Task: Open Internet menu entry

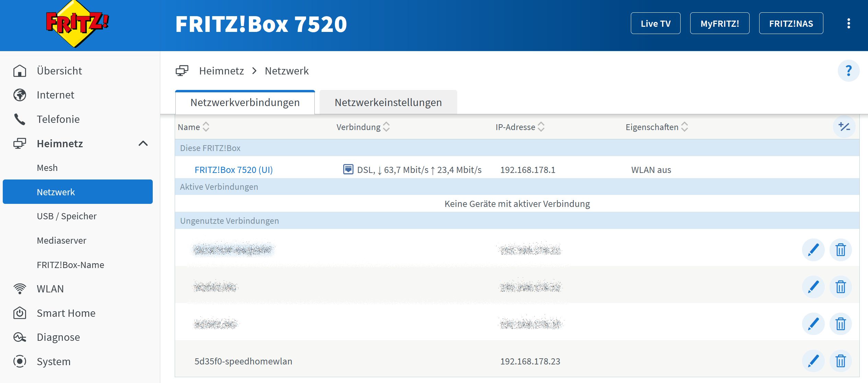Action: pos(56,95)
